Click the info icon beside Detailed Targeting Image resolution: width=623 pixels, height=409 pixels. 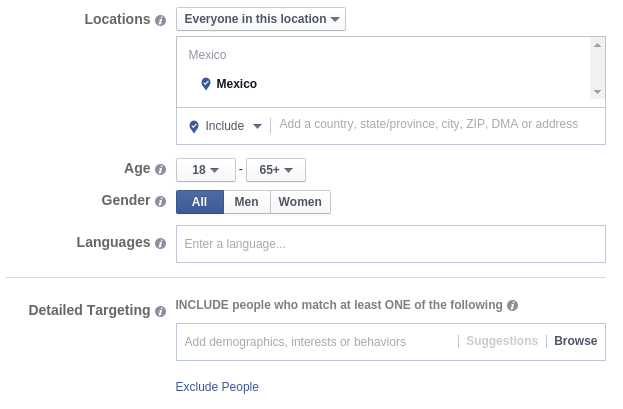[161, 311]
